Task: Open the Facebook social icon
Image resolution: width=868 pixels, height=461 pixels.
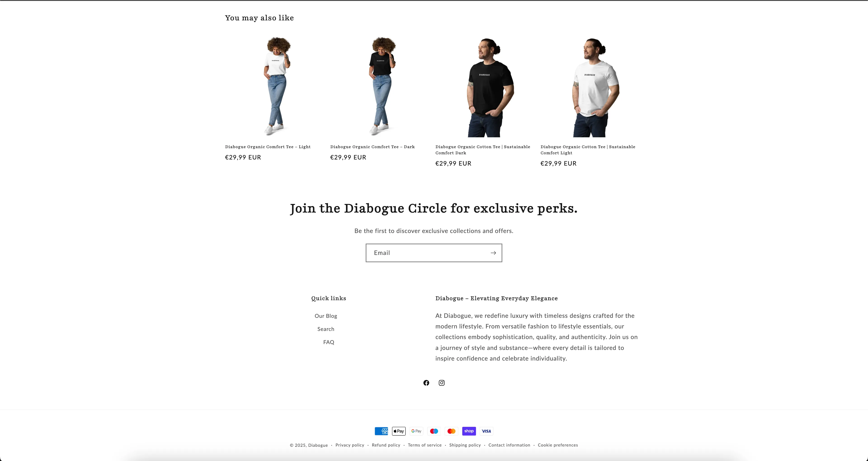Action: [426, 383]
